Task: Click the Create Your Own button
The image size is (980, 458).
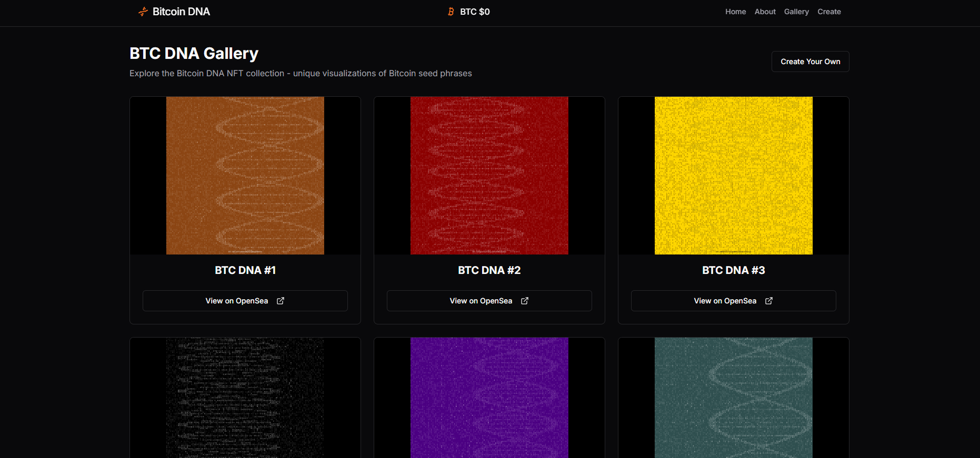Action: 811,62
